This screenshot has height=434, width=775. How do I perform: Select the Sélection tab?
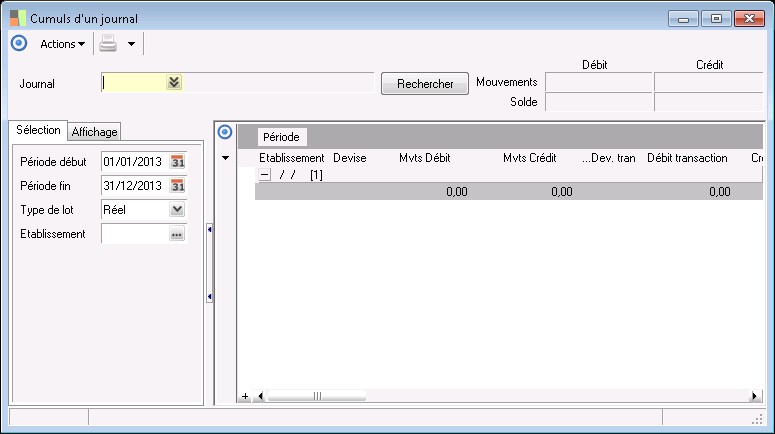click(38, 130)
